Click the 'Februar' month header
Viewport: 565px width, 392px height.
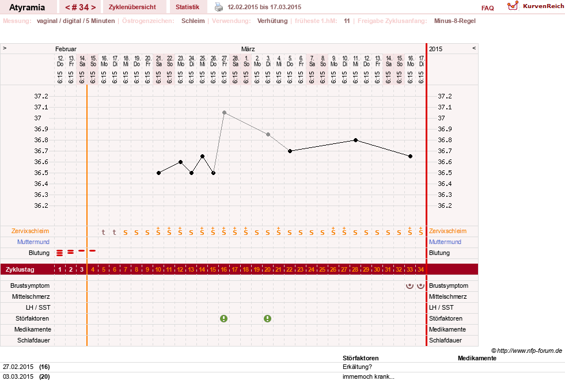66,49
